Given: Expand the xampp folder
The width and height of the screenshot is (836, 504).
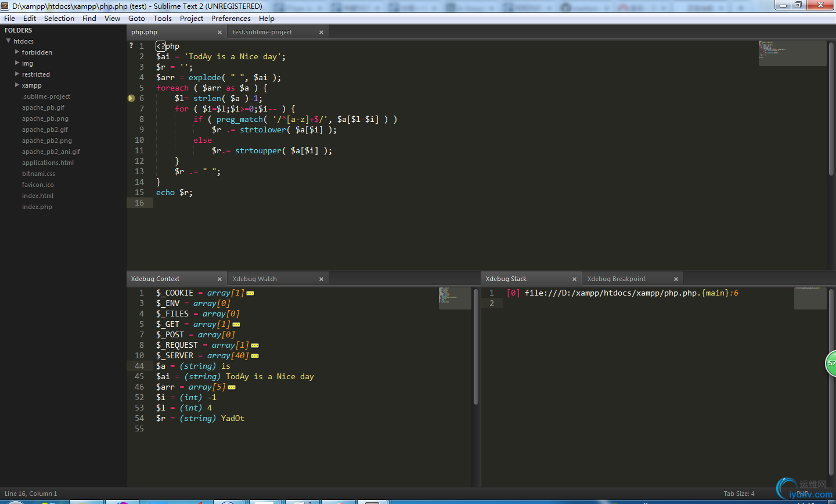Looking at the screenshot, I should click(17, 85).
